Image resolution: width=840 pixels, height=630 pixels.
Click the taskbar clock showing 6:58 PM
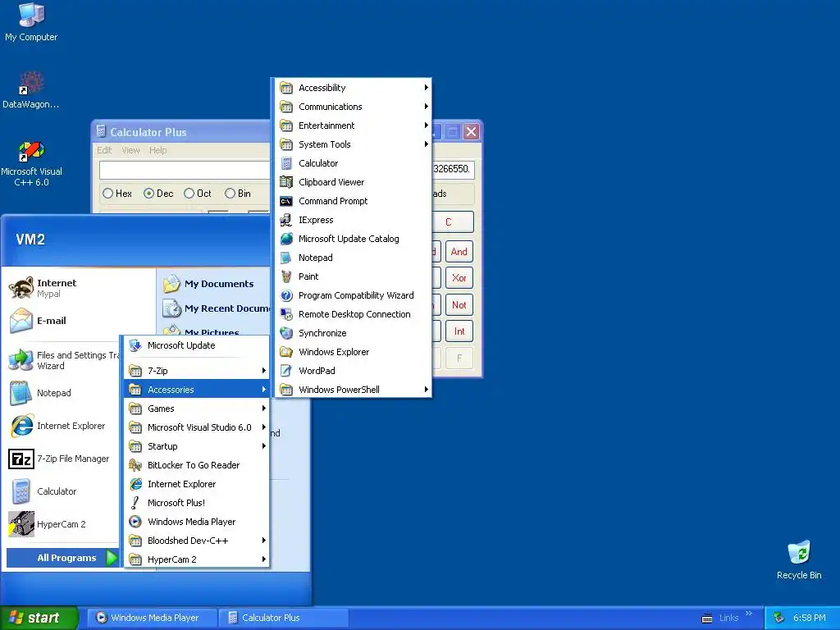[810, 618]
